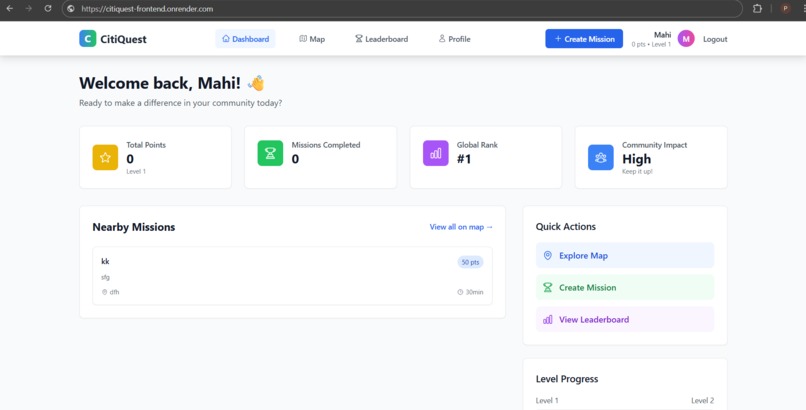
Task: Click the chart icon in View Leaderboard
Action: [x=547, y=320]
